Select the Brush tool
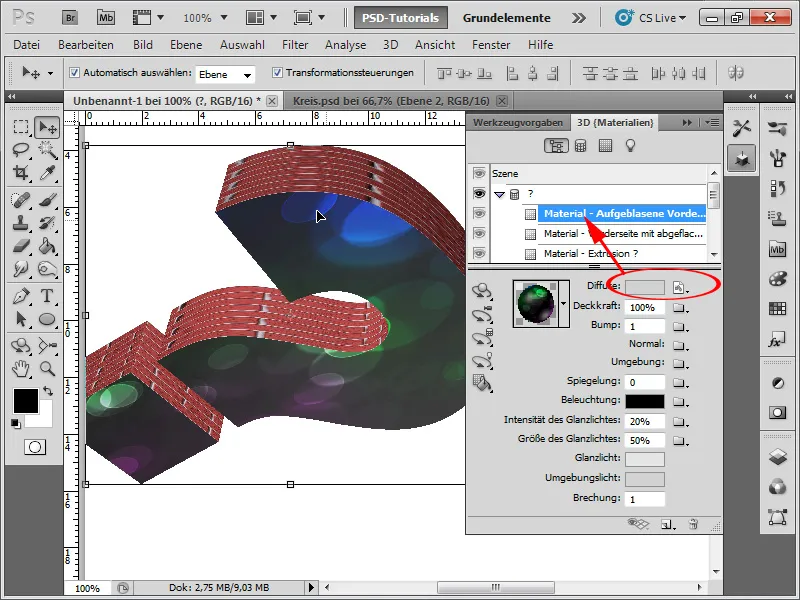Image resolution: width=800 pixels, height=600 pixels. [47, 199]
